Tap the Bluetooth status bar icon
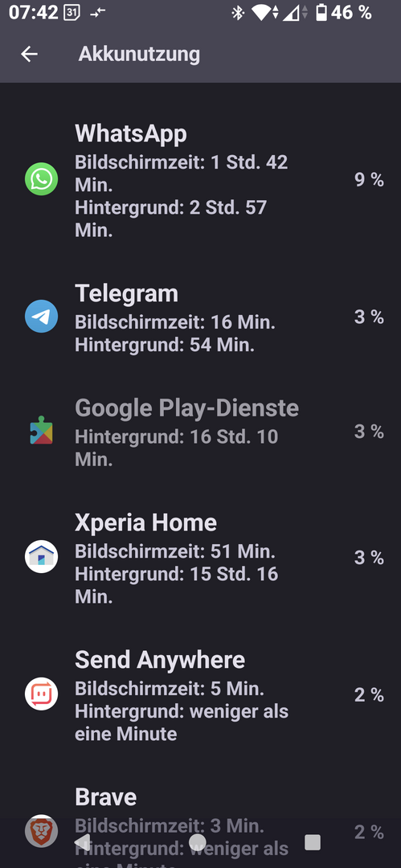Image resolution: width=401 pixels, height=868 pixels. click(x=238, y=13)
